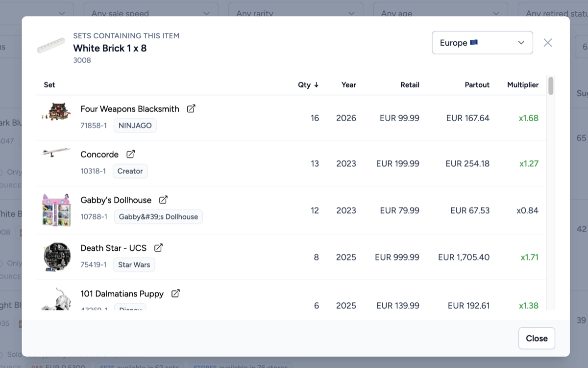This screenshot has width=588, height=368.
Task: Click set number 10318-1
Action: pos(93,171)
